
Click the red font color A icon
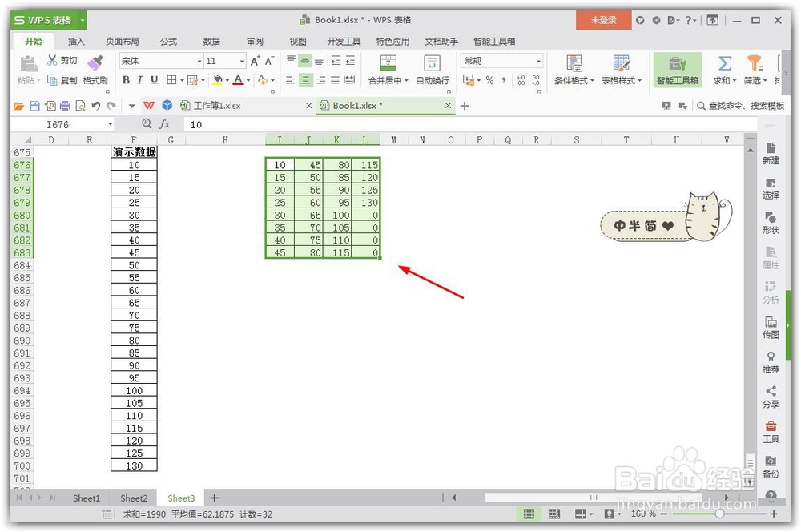pos(238,80)
